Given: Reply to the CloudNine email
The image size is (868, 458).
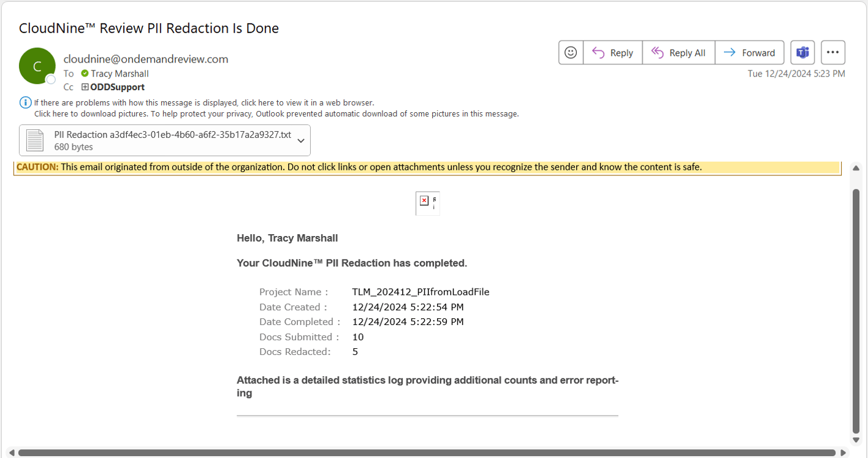Looking at the screenshot, I should coord(612,52).
